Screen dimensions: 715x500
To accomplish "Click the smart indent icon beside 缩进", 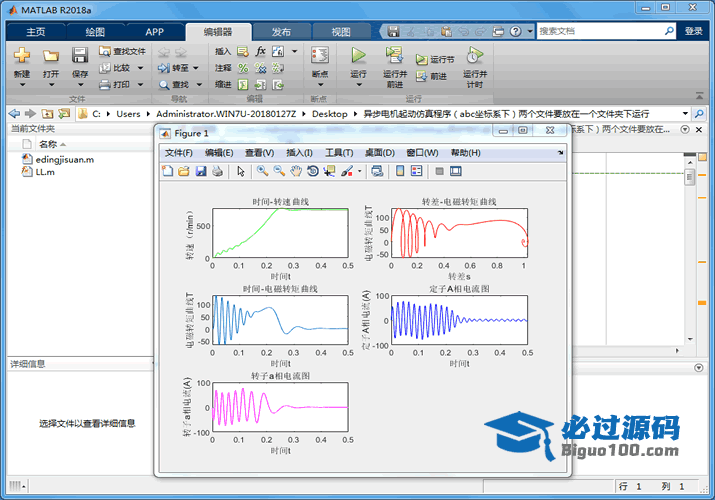I will click(243, 85).
